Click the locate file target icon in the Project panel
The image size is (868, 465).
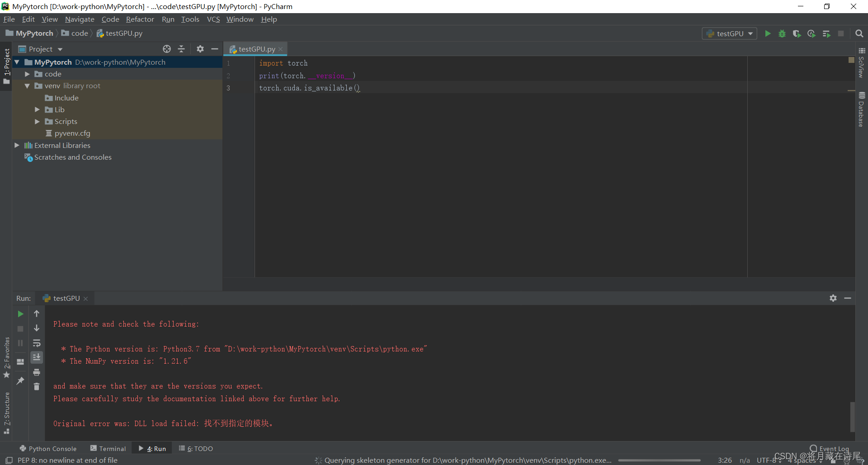167,49
